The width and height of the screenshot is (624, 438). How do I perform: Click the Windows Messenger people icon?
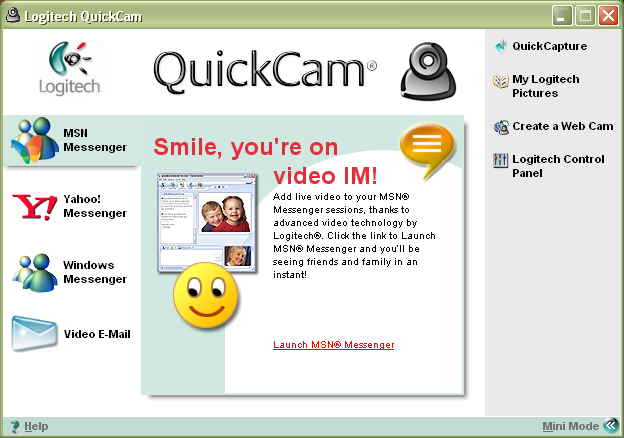34,272
